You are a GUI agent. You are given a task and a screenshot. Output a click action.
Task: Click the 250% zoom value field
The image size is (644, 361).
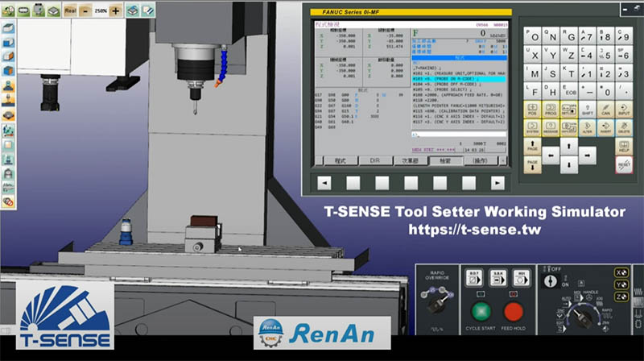click(101, 10)
